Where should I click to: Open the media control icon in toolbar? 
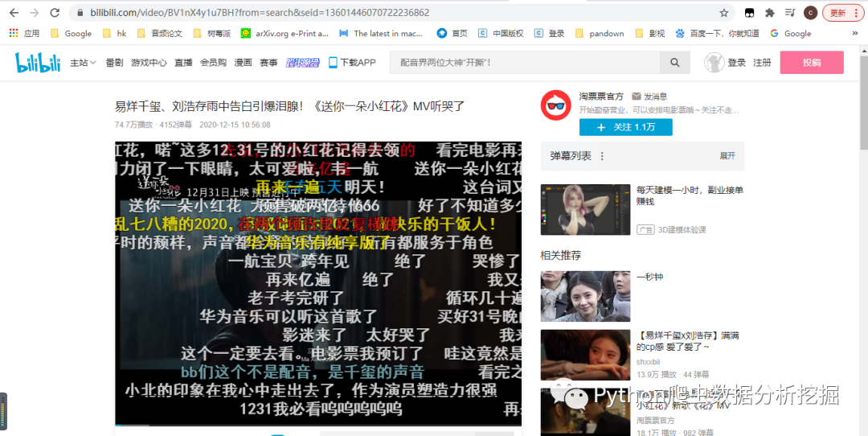[790, 13]
